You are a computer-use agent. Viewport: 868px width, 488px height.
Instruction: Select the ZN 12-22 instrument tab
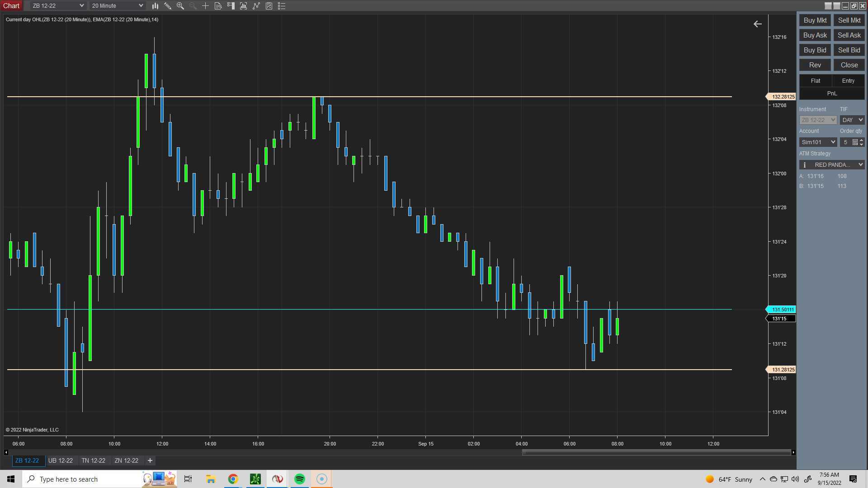[x=127, y=460]
